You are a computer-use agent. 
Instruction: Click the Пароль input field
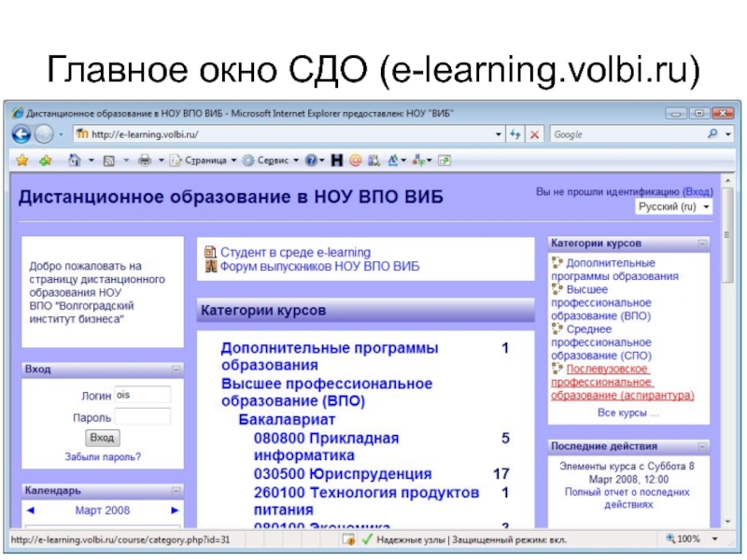pyautogui.click(x=143, y=416)
